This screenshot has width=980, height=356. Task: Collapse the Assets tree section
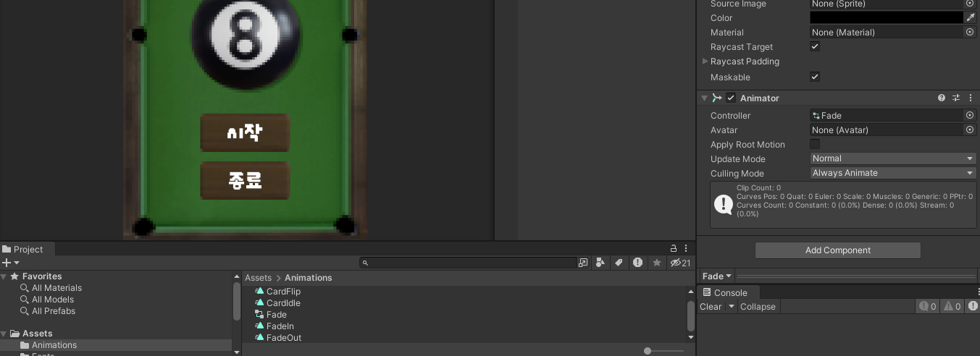click(4, 334)
